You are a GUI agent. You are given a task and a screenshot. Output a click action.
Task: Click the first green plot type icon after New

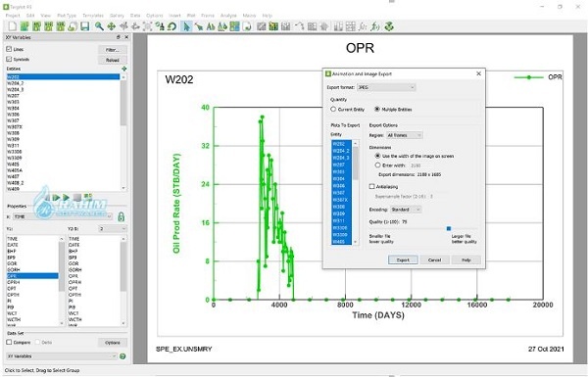[24, 26]
